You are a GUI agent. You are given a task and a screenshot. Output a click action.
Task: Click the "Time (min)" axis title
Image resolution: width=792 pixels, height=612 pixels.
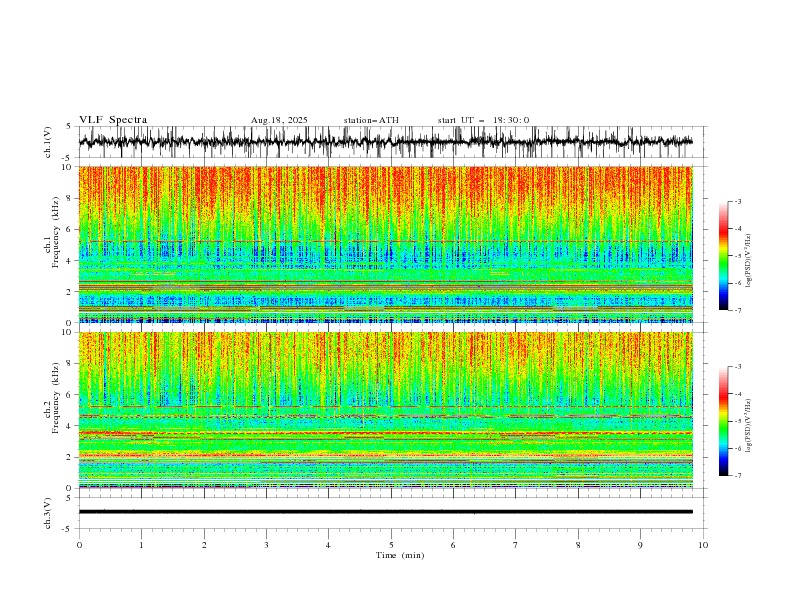(400, 555)
